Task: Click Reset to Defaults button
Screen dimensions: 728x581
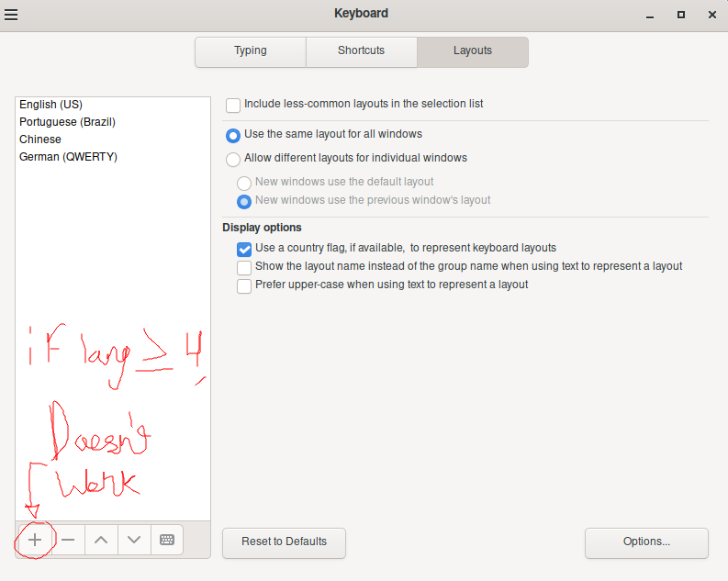Action: coord(285,542)
